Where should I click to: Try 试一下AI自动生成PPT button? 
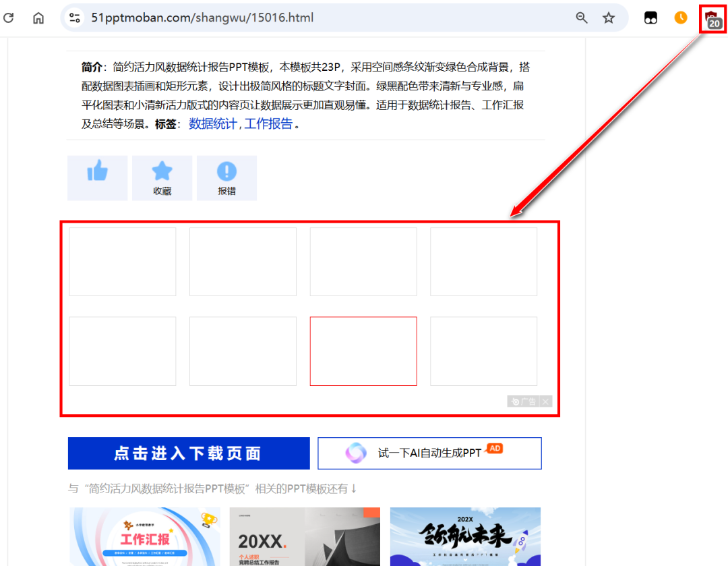tap(429, 453)
